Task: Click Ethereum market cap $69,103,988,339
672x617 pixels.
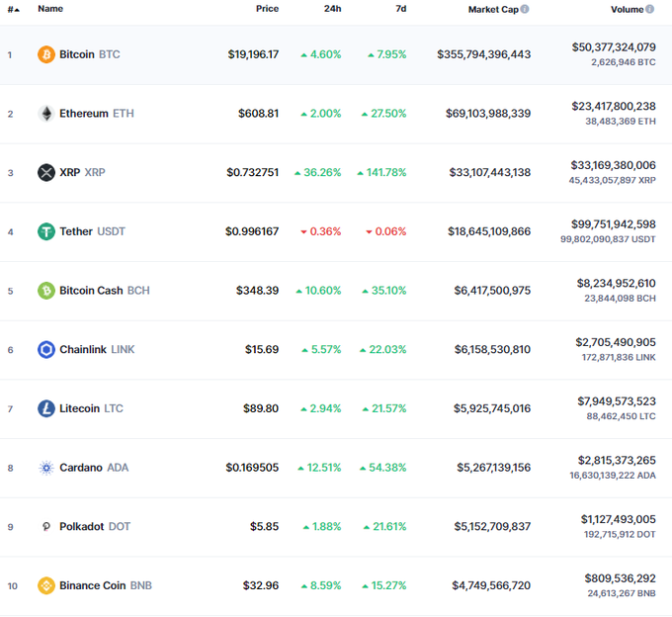Action: 488,114
